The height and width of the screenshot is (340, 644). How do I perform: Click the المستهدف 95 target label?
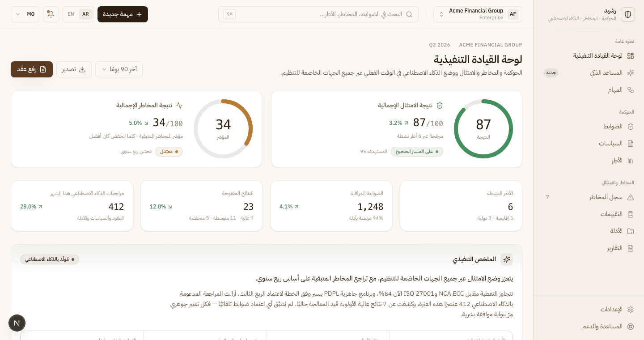coord(373,152)
